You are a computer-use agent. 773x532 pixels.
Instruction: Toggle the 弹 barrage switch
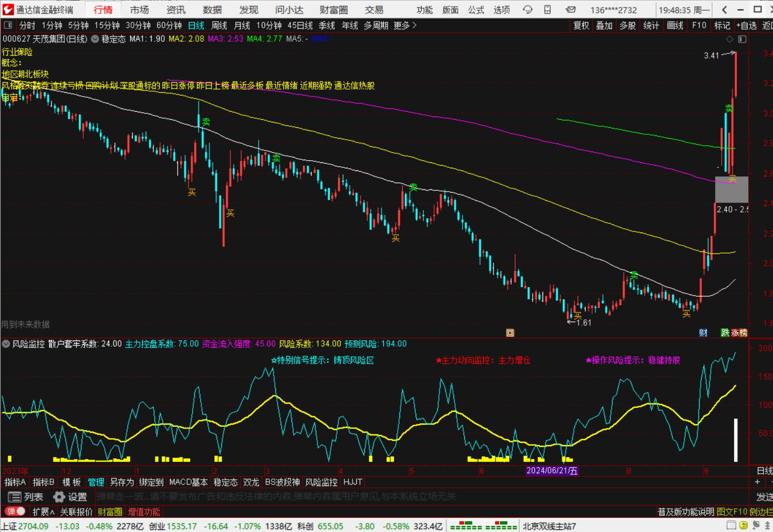click(15, 511)
